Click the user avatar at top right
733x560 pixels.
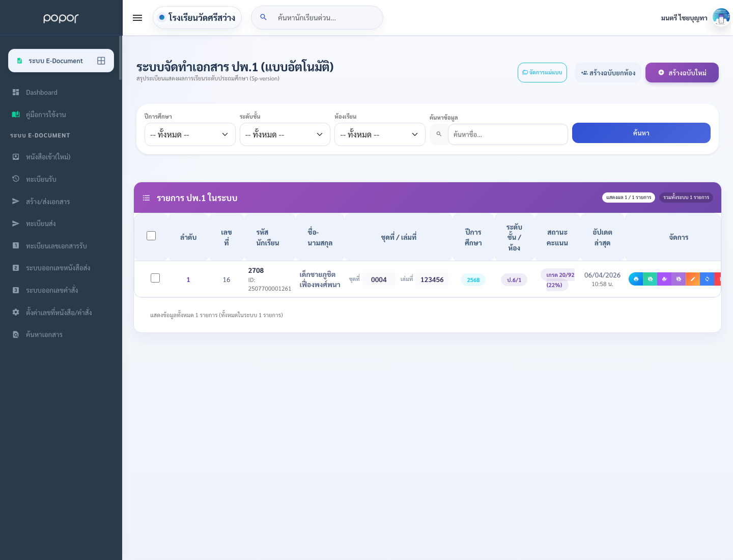click(721, 18)
